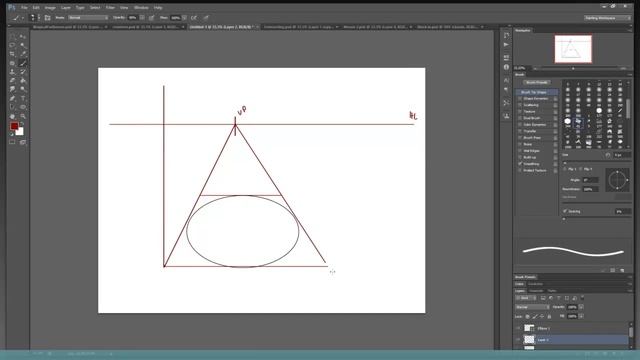Image resolution: width=640 pixels, height=360 pixels.
Task: Open the layer blend mode dropdown
Action: pyautogui.click(x=532, y=307)
